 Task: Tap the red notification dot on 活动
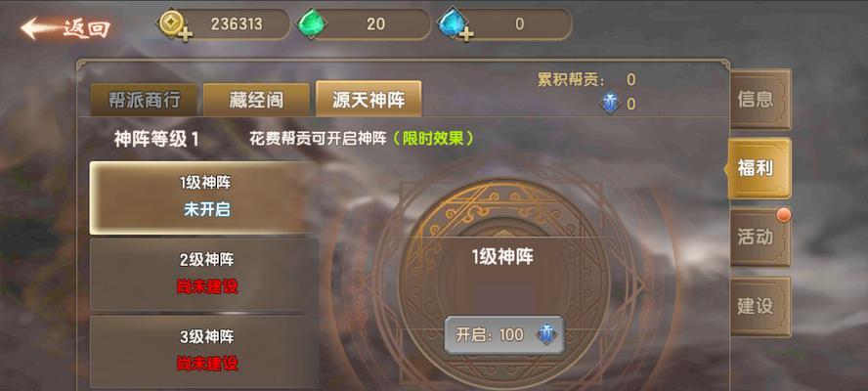pyautogui.click(x=783, y=215)
